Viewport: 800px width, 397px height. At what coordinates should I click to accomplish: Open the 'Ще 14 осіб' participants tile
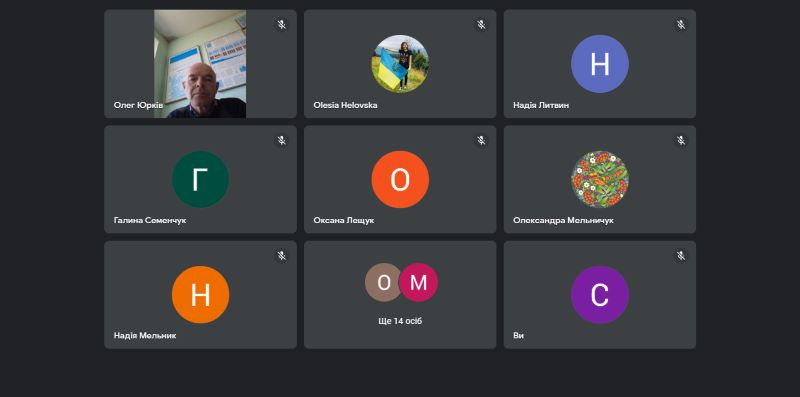tap(400, 295)
